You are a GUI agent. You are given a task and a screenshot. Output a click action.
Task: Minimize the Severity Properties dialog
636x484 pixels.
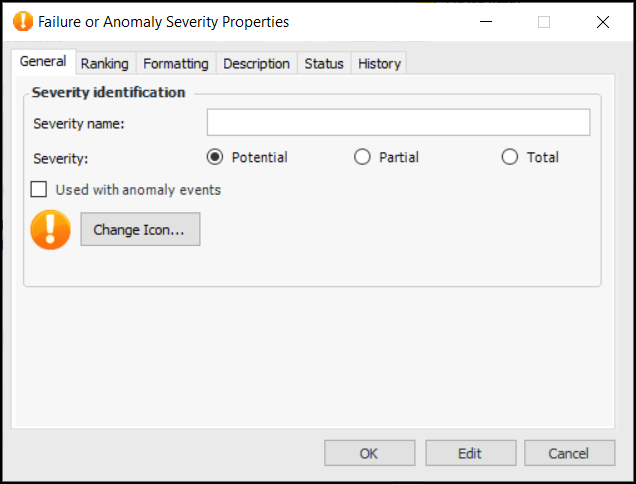pos(486,21)
